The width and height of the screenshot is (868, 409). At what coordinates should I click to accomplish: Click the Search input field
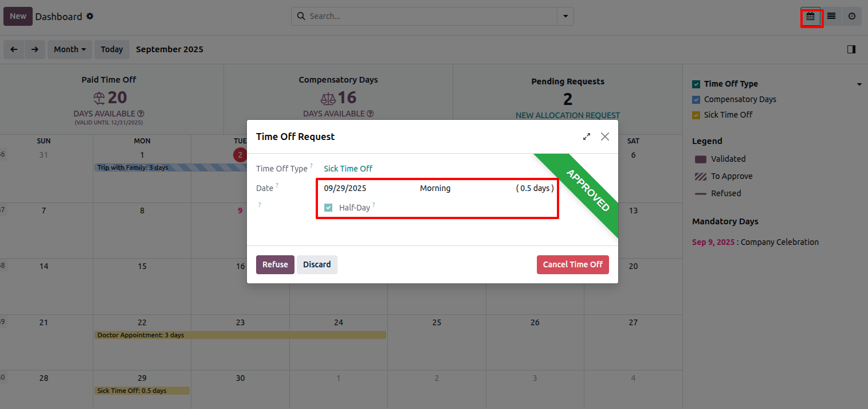431,17
